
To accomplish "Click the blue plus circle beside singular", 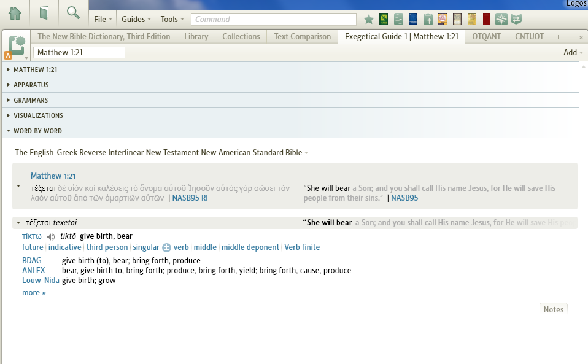I will click(166, 247).
